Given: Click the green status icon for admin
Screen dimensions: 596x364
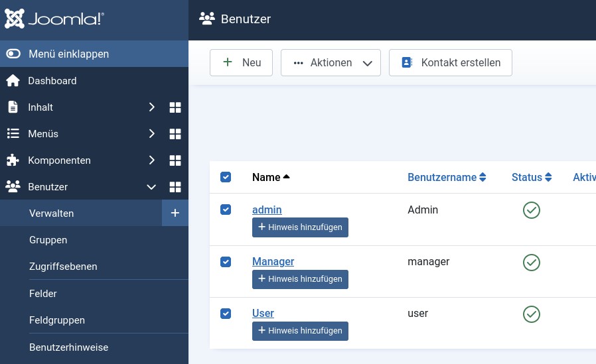Looking at the screenshot, I should click(532, 210).
